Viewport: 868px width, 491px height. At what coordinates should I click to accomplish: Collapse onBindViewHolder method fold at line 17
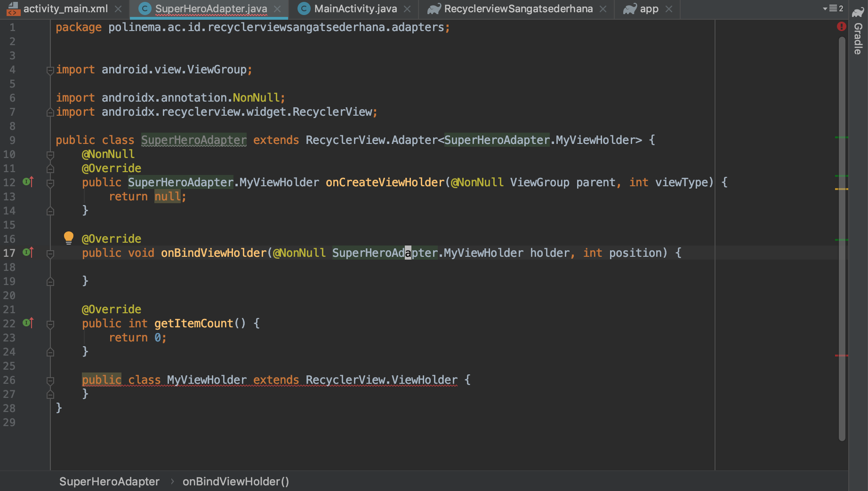(x=50, y=253)
